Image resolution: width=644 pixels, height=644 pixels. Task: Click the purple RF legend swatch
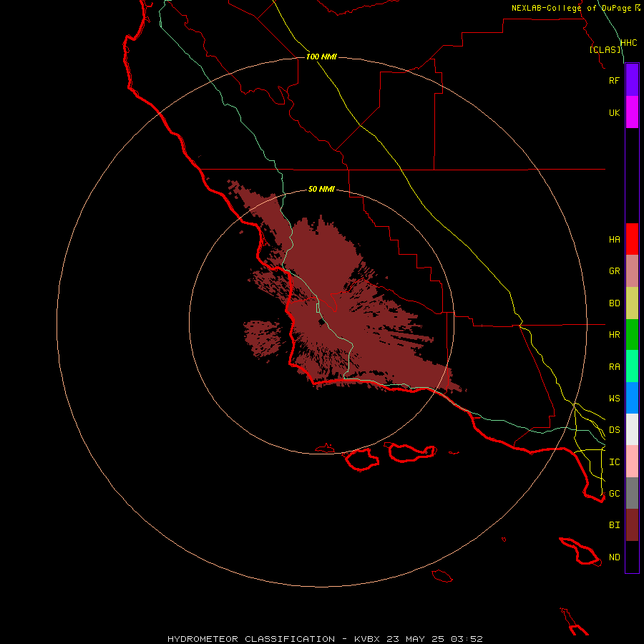[632, 80]
